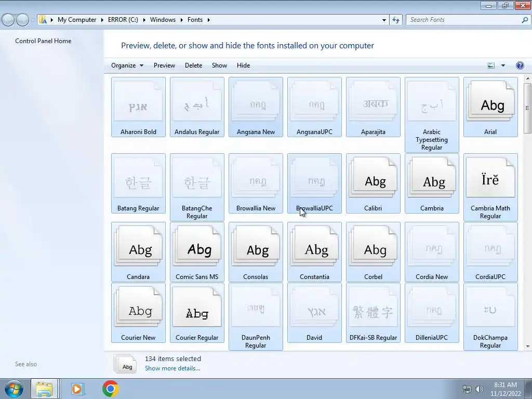Click the scrollbar down arrow
This screenshot has height=399, width=532.
[528, 347]
